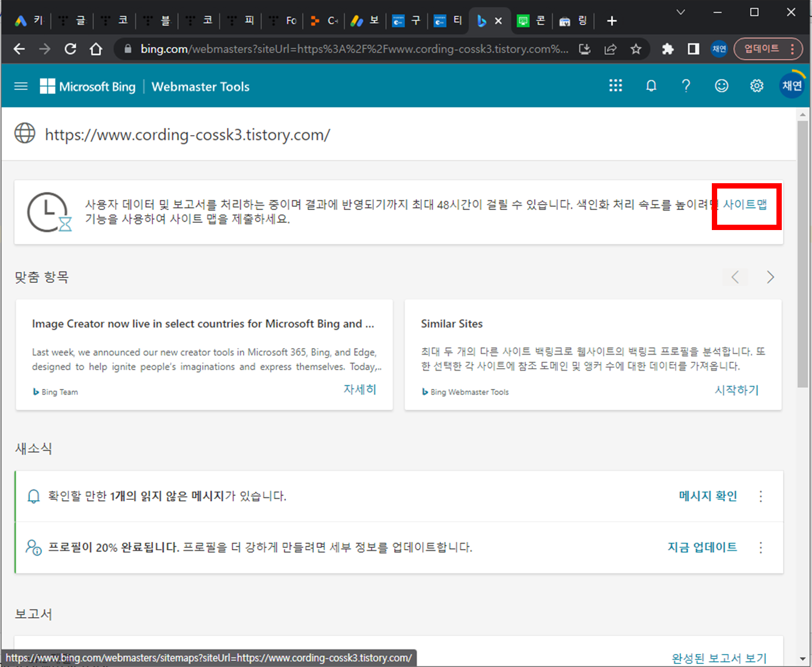Click the Similar Sites card title

click(452, 324)
